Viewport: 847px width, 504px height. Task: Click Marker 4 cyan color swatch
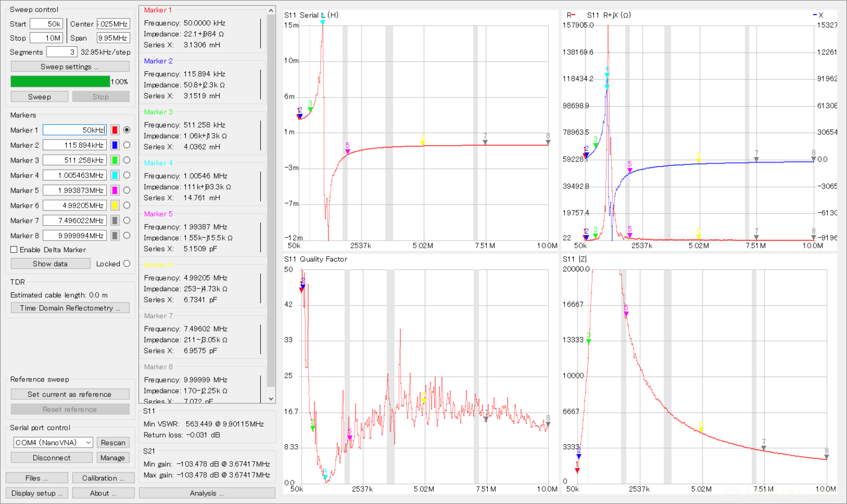[x=115, y=176]
